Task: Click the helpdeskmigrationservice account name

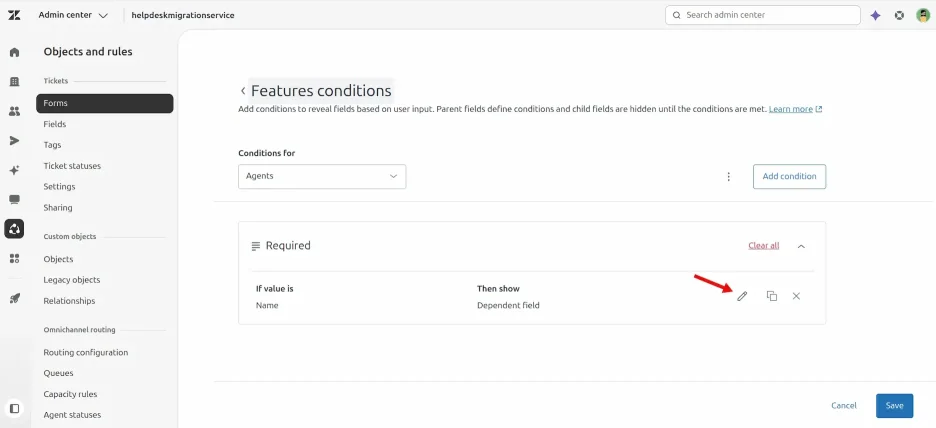Action: click(x=183, y=16)
